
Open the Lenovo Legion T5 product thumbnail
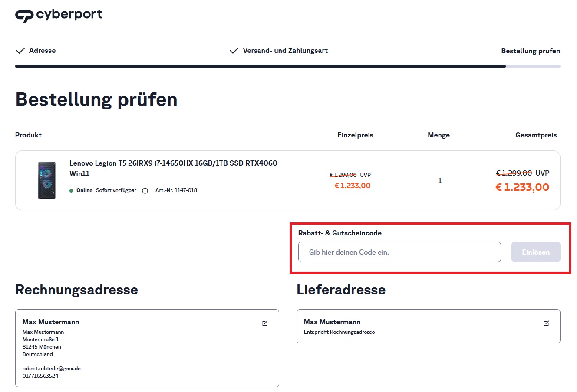coord(47,180)
